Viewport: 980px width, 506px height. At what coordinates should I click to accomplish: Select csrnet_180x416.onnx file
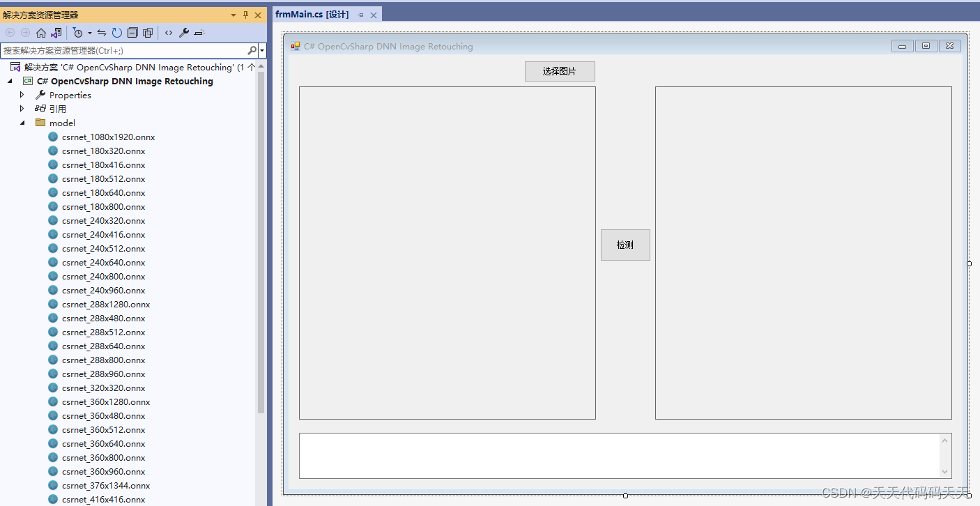103,165
